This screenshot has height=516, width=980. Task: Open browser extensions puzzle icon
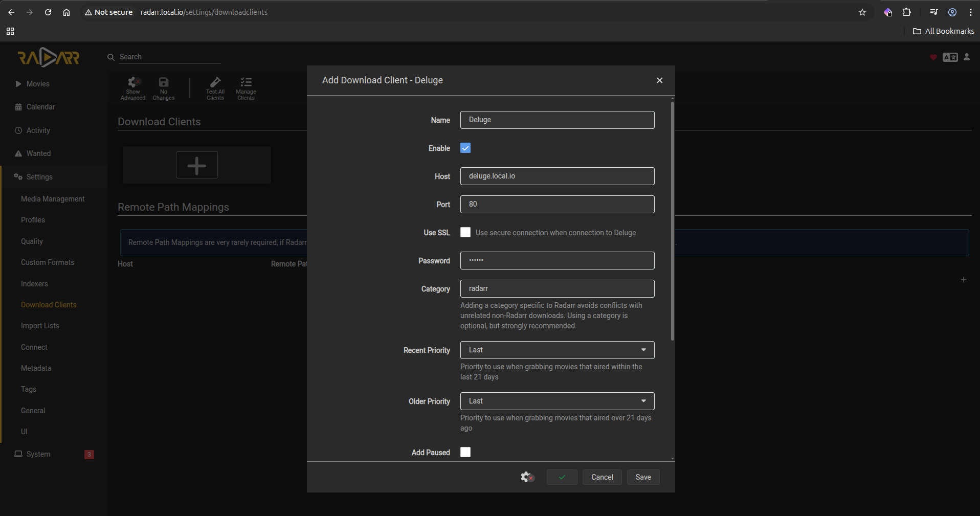pyautogui.click(x=907, y=12)
